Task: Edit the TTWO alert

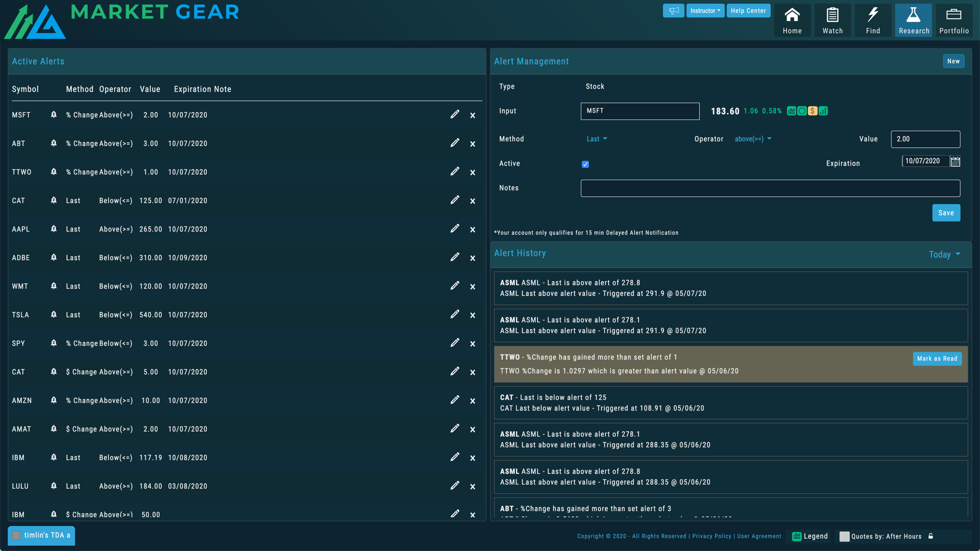Action: 455,171
